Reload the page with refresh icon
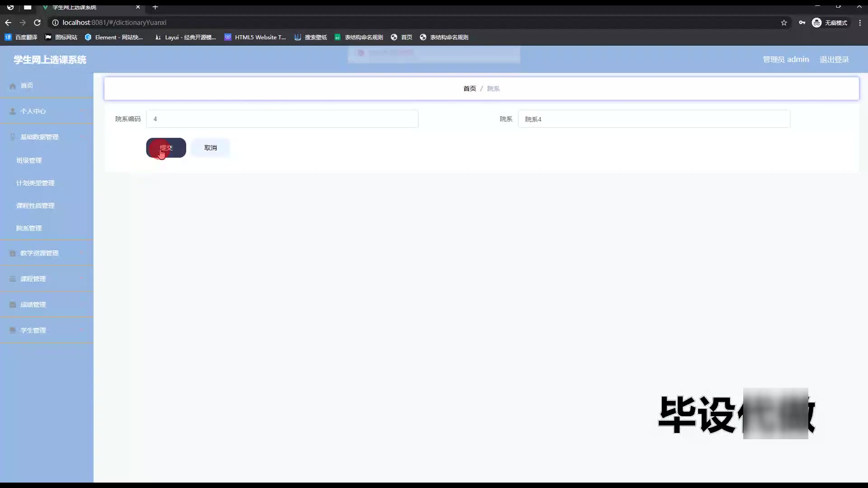This screenshot has width=868, height=488. (38, 23)
